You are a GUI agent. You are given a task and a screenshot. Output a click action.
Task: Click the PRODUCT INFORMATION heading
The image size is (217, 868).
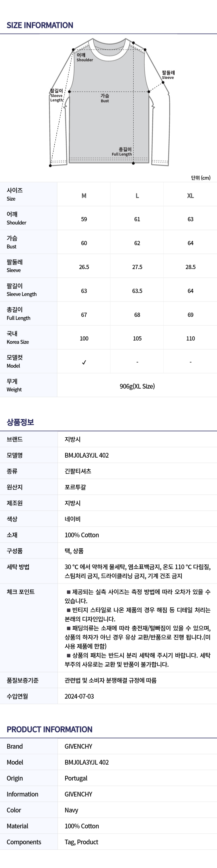tap(49, 729)
